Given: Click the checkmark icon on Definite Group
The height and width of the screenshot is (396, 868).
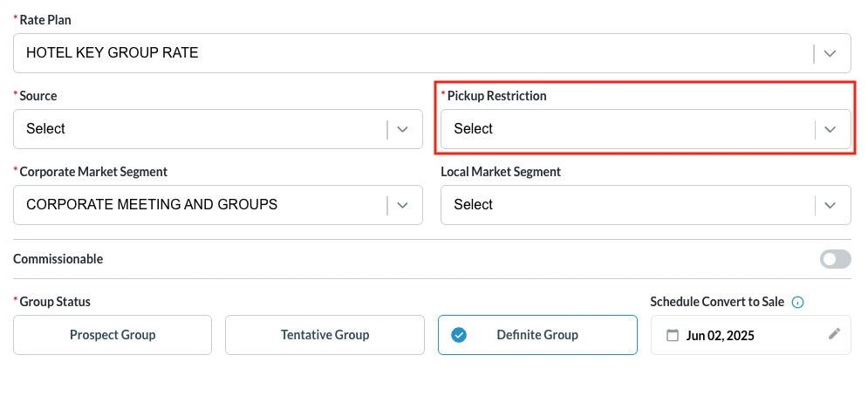Looking at the screenshot, I should click(459, 335).
